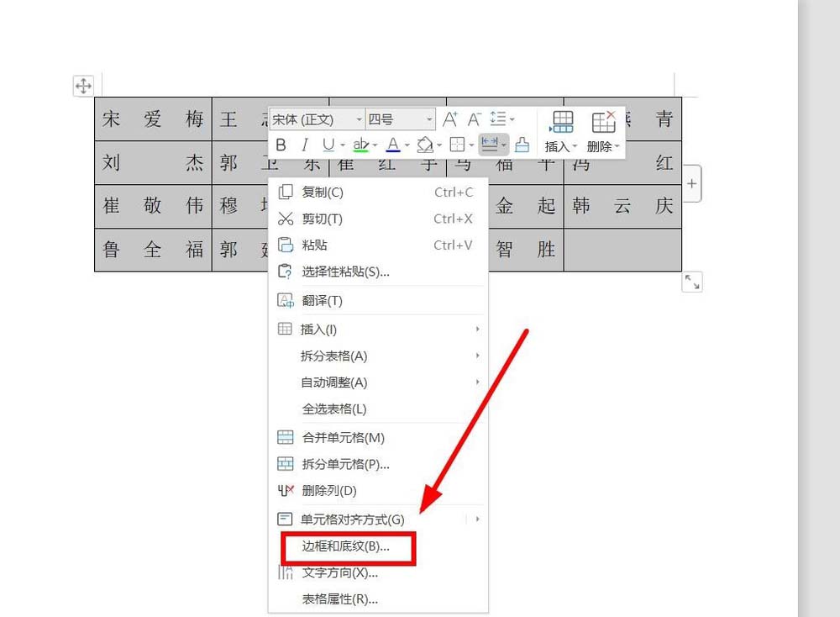The width and height of the screenshot is (840, 617).
Task: Choose 全选表格(L) menu entry
Action: [x=378, y=409]
